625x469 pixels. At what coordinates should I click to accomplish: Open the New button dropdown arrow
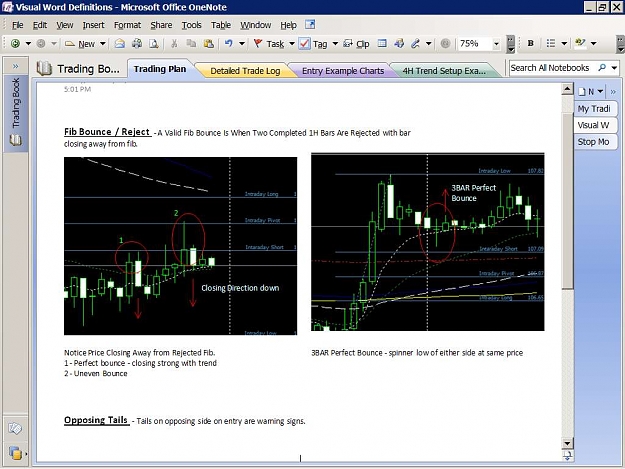(x=103, y=43)
